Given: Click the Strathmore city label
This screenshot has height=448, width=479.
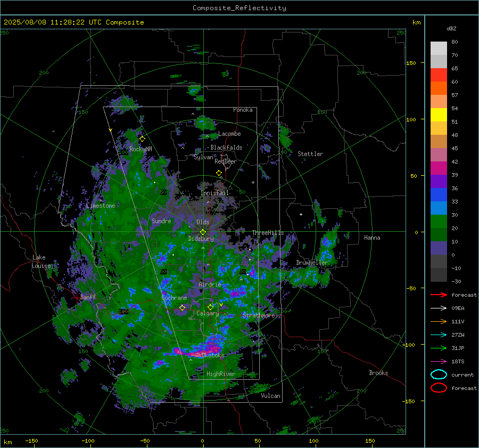Looking at the screenshot, I should [259, 315].
